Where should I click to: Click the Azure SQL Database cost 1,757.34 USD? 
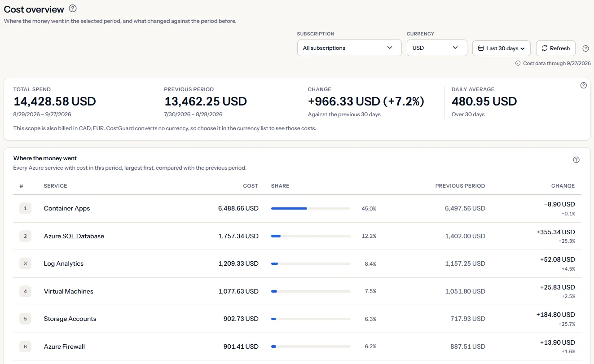click(x=238, y=236)
